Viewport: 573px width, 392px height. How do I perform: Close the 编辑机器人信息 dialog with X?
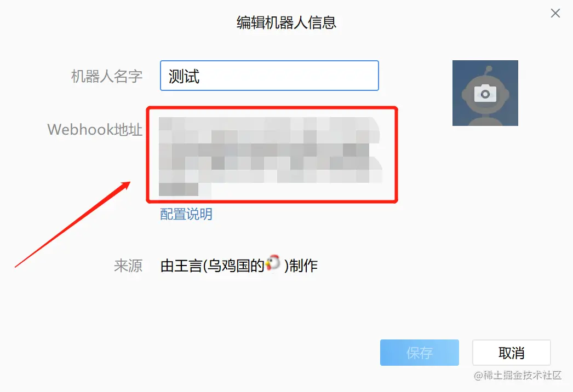click(x=555, y=13)
